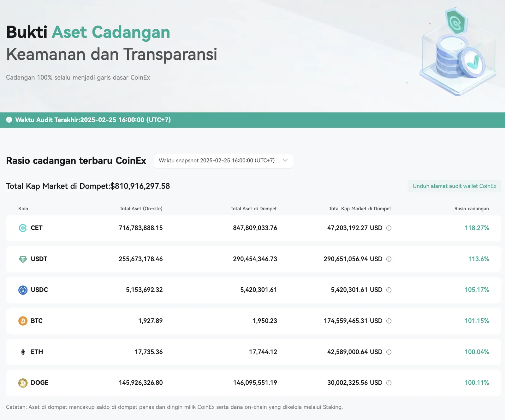
Task: Open info icon beside 42,589,000.64 USD
Action: pyautogui.click(x=389, y=352)
